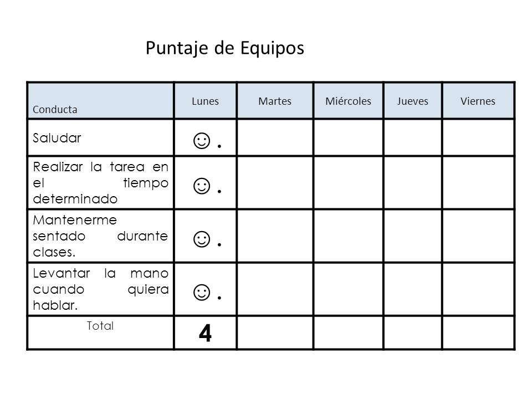The height and width of the screenshot is (399, 532).
Task: Click empty Viernes cell in Total row
Action: click(x=478, y=333)
